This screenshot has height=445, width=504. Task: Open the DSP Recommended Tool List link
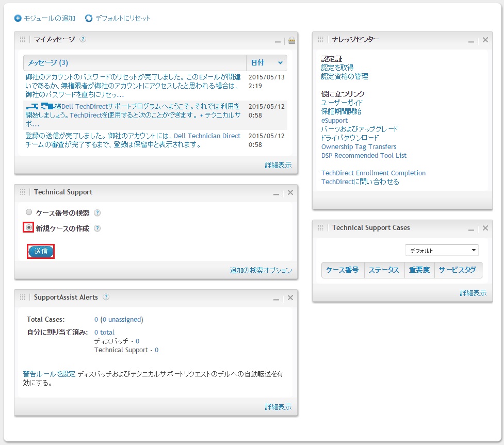pyautogui.click(x=364, y=156)
